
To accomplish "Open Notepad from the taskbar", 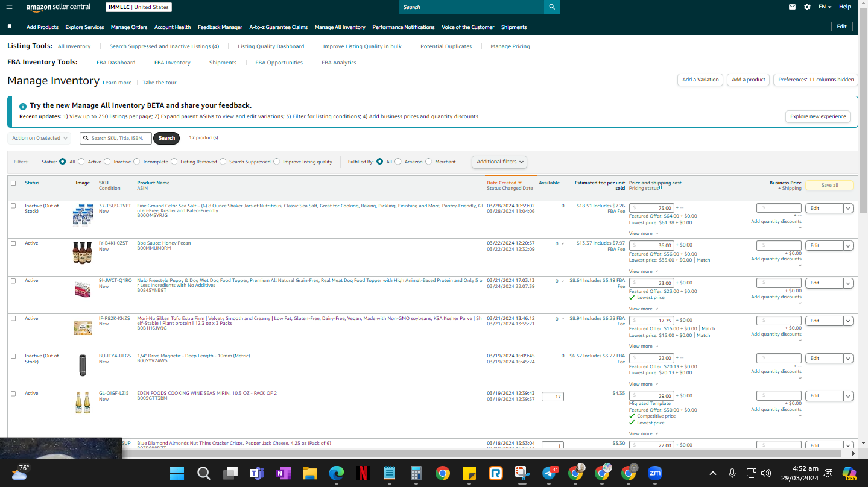I will pos(389,473).
